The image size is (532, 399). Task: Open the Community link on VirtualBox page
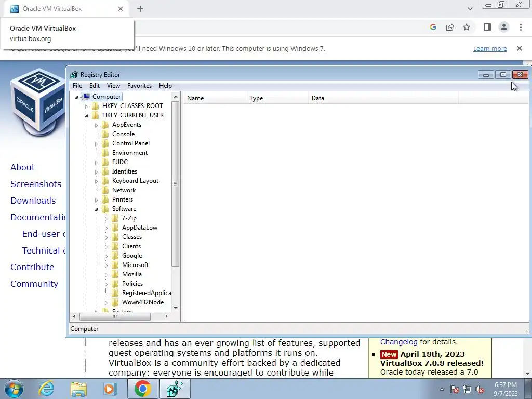[x=34, y=284]
